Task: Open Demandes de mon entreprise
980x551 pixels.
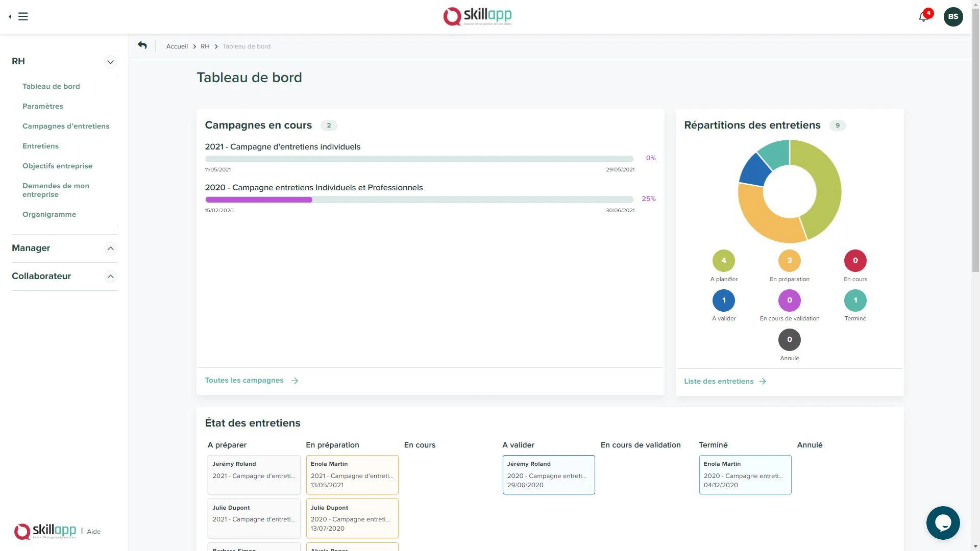Action: pyautogui.click(x=56, y=190)
